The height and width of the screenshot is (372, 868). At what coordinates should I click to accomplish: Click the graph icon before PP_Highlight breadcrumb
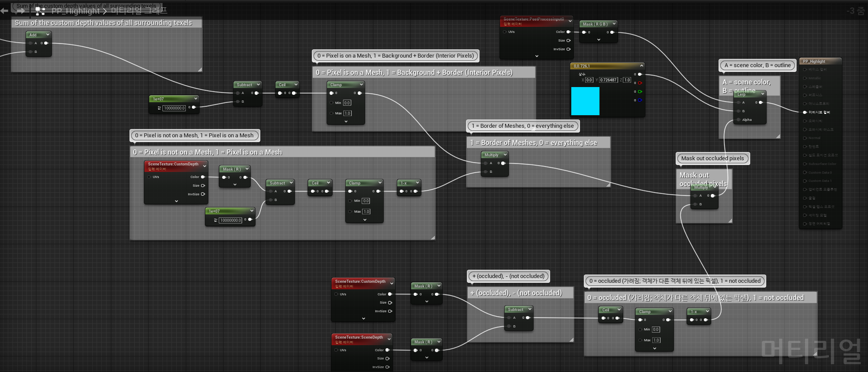(40, 11)
